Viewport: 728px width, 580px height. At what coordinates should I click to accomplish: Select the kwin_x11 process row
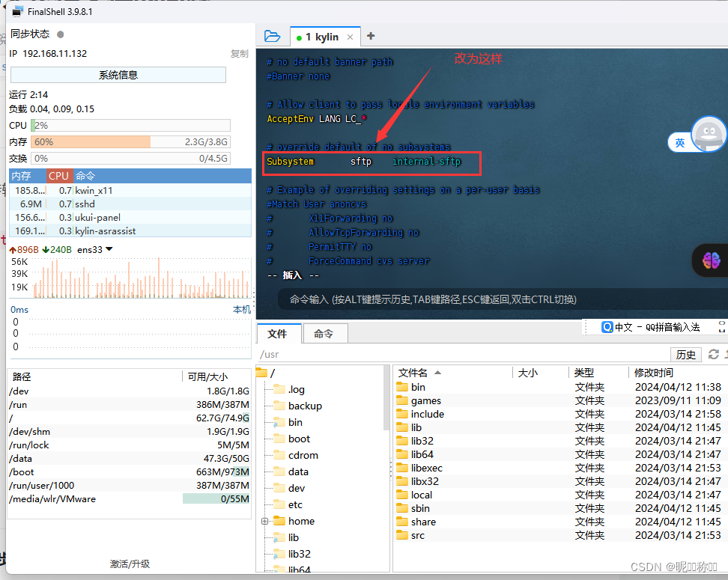point(130,191)
